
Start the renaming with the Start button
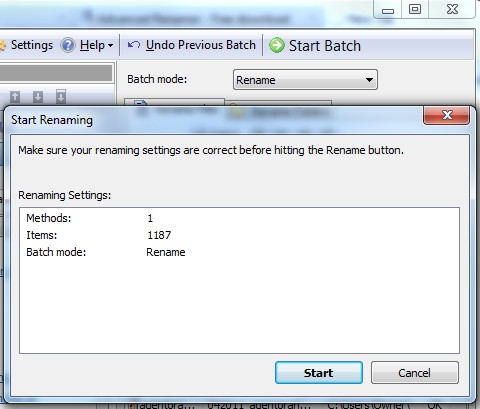tap(319, 373)
